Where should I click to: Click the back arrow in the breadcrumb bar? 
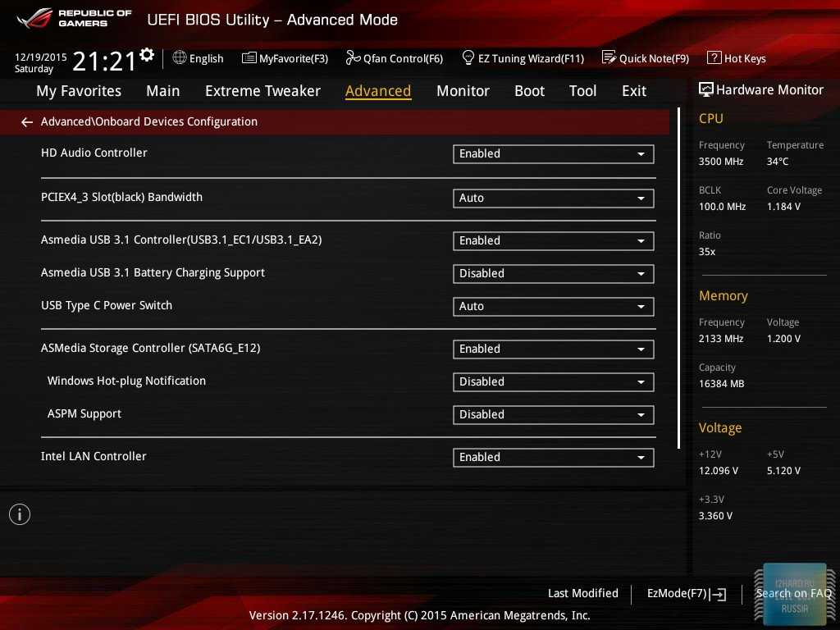pos(27,122)
